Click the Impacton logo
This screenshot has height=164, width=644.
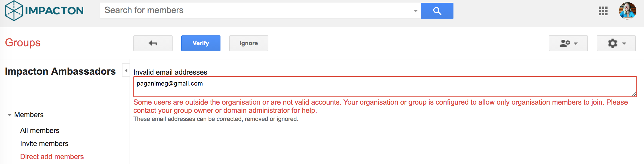(x=44, y=11)
